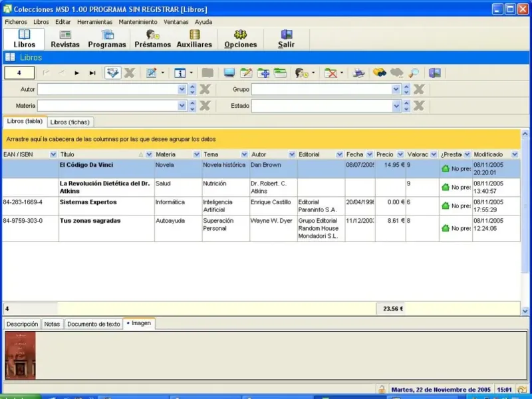The height and width of the screenshot is (399, 532).
Task: Open the Notas tab
Action: click(52, 324)
